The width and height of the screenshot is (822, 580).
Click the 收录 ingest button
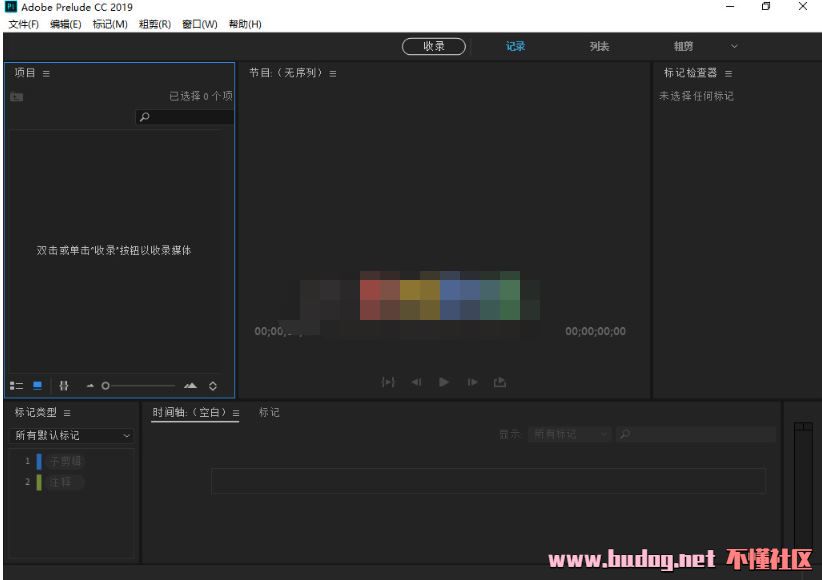tap(434, 46)
